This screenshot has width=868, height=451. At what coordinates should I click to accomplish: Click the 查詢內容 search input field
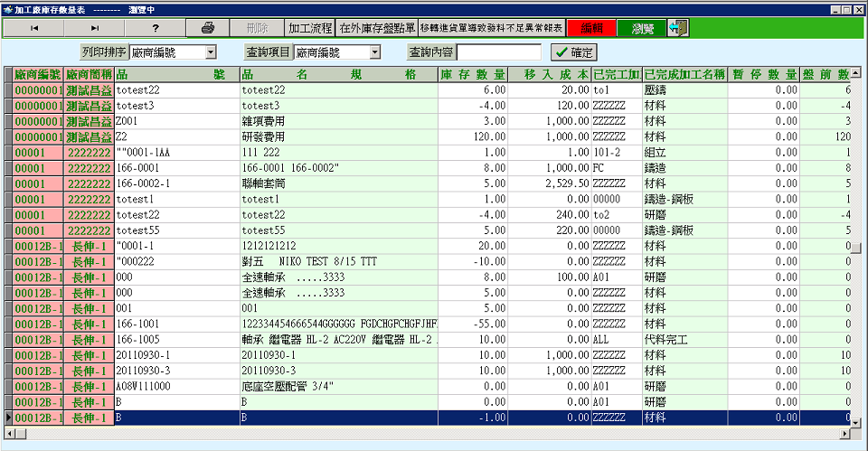(x=498, y=53)
